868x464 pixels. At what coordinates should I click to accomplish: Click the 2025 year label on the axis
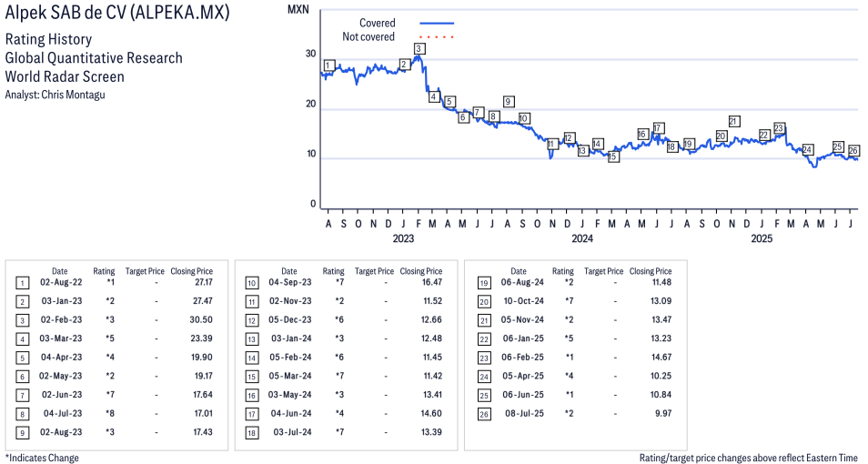[x=762, y=238]
